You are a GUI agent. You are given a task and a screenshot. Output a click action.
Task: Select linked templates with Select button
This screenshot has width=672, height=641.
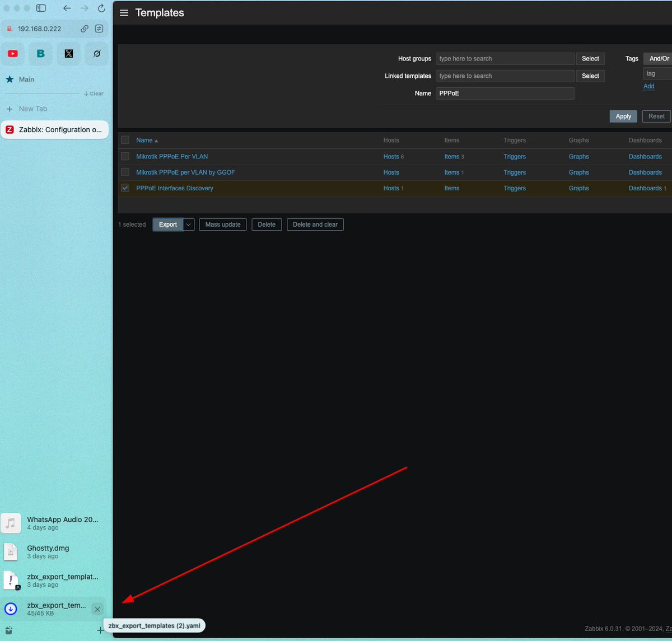[590, 76]
